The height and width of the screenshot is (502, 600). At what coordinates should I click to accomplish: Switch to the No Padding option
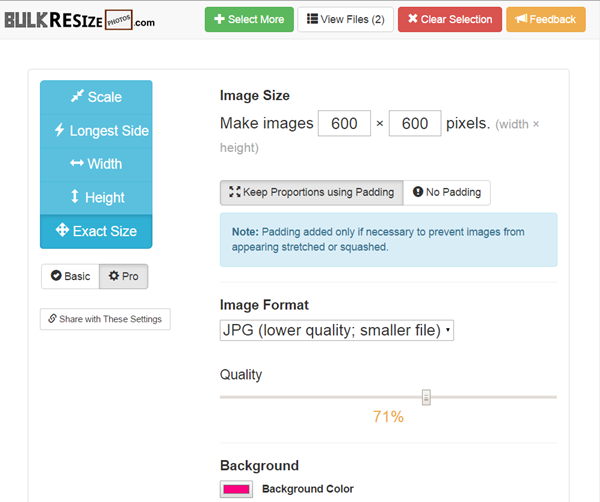447,192
